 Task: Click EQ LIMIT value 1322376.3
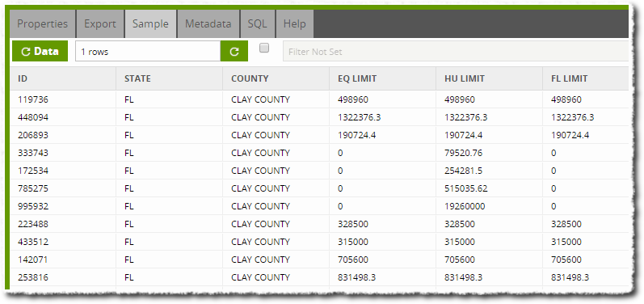point(359,117)
